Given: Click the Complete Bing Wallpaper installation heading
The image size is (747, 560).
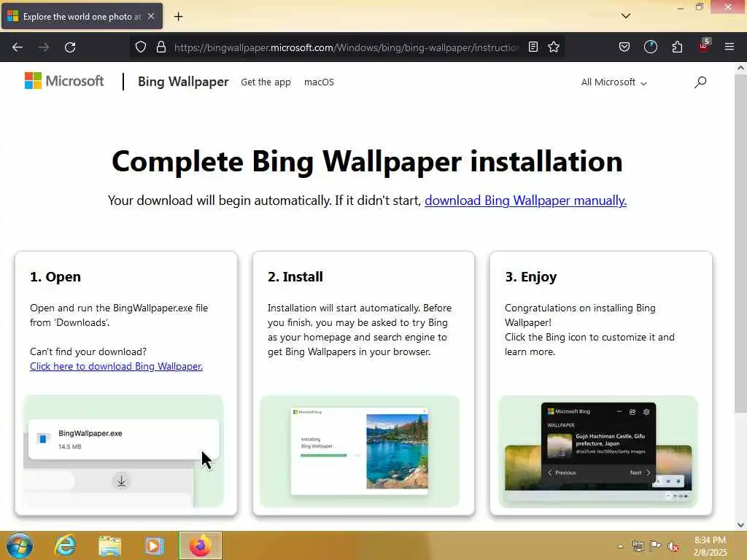Looking at the screenshot, I should click(x=367, y=161).
